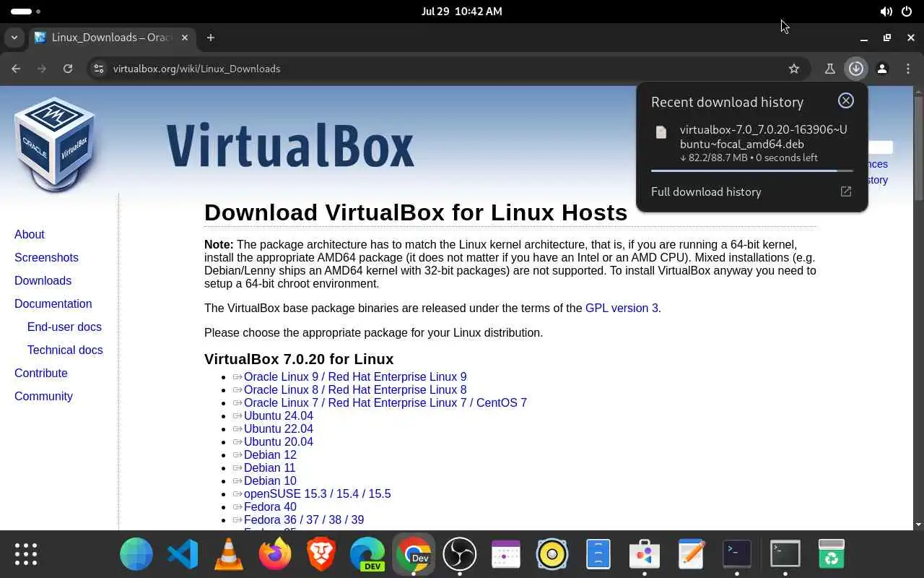Download Oracle Linux 8 / RHEL 8 package
Screen dimensions: 924x578
[x=355, y=389]
